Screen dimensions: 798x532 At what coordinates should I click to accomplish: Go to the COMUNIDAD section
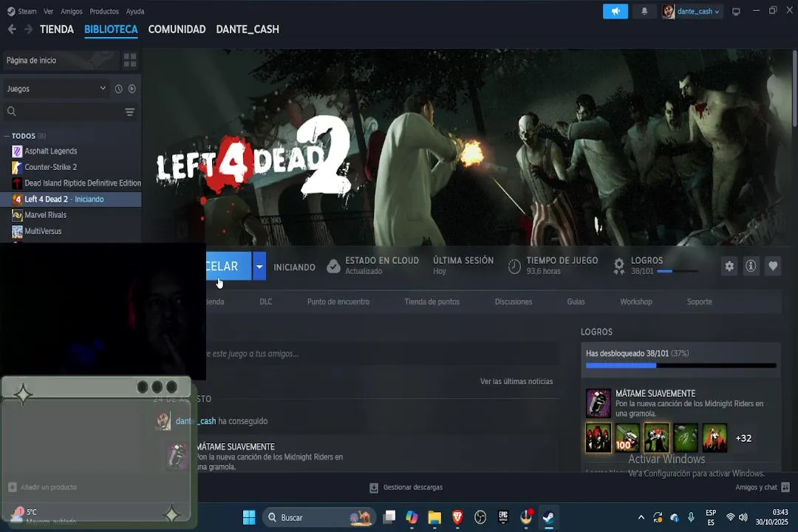pyautogui.click(x=177, y=30)
